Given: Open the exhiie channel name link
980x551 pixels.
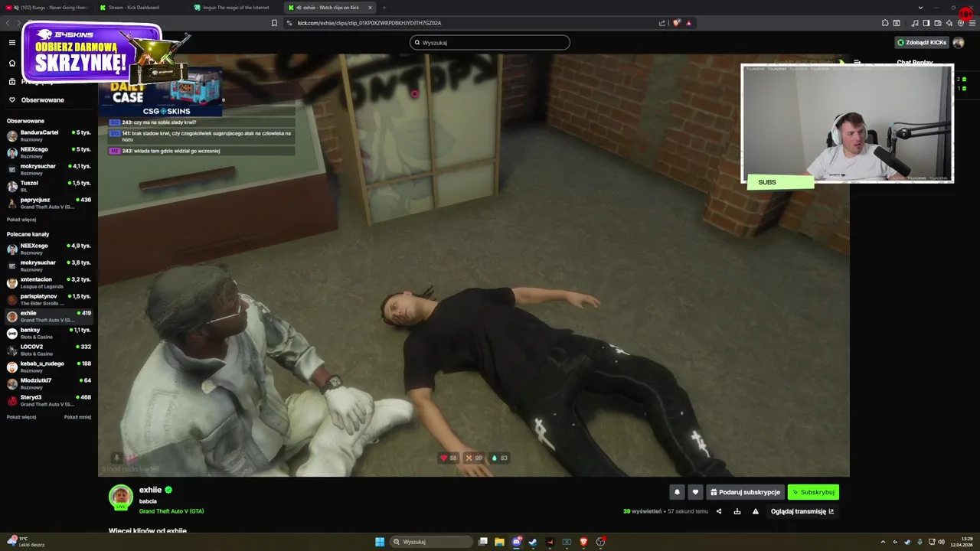Looking at the screenshot, I should (x=150, y=490).
